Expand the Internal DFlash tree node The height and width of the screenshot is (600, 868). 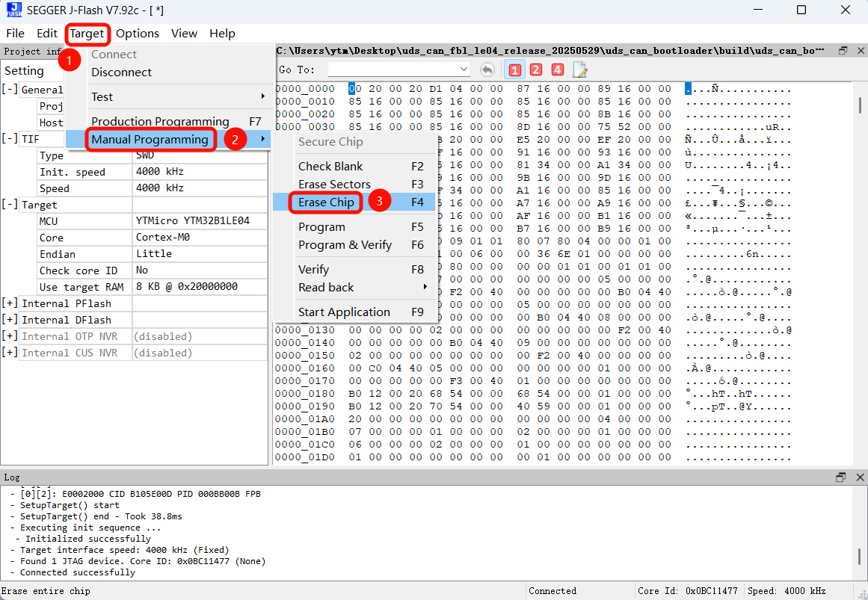coord(10,320)
